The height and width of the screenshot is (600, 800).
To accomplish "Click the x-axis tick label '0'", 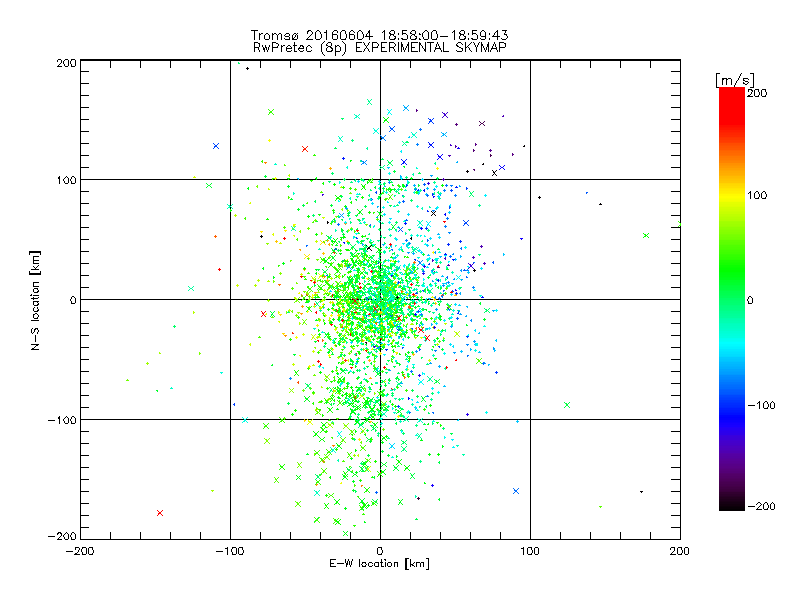I will (x=380, y=551).
